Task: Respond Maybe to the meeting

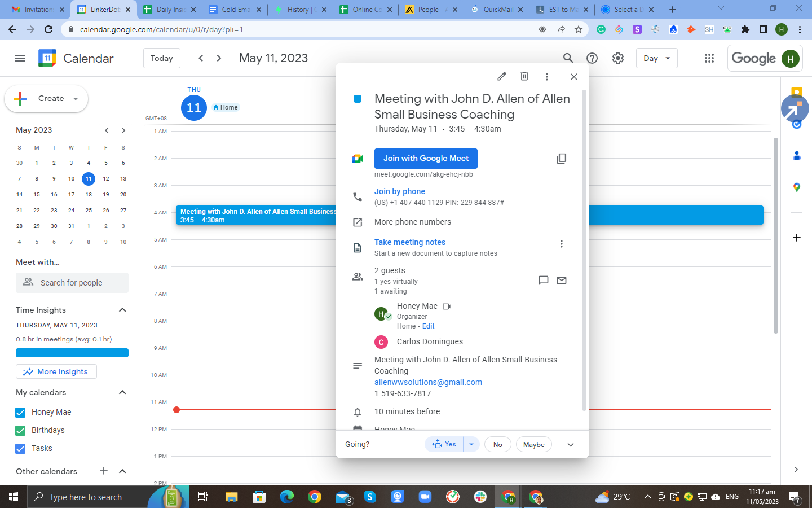Action: click(534, 445)
